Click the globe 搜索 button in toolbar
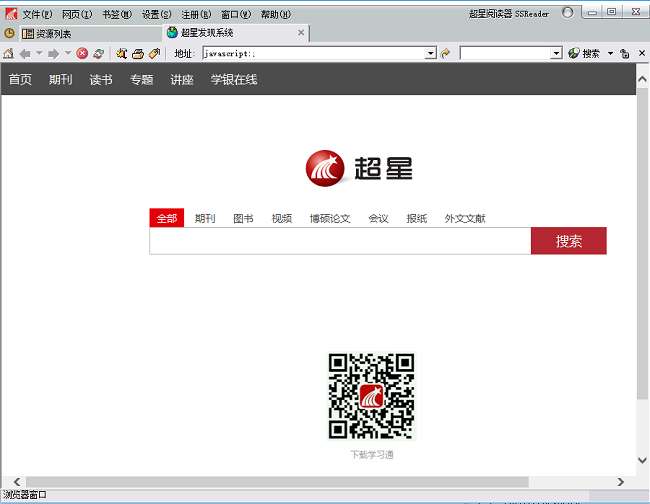The height and width of the screenshot is (504, 650). pyautogui.click(x=584, y=53)
